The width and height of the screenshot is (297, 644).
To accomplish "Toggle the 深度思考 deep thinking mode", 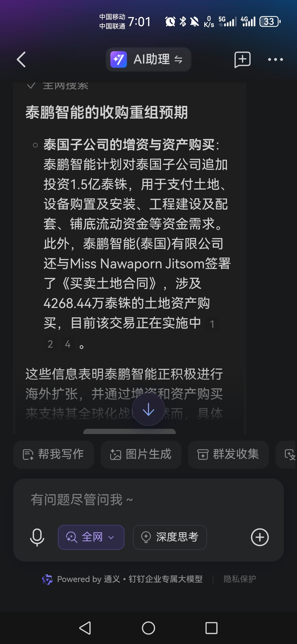I will tap(170, 537).
